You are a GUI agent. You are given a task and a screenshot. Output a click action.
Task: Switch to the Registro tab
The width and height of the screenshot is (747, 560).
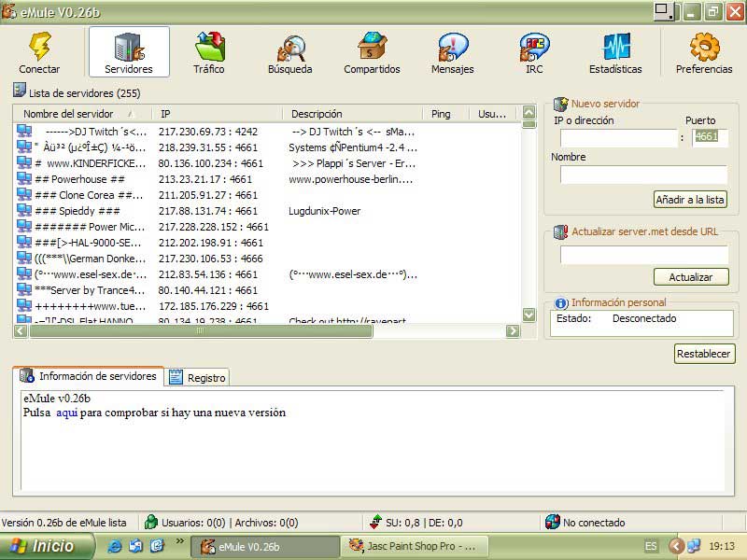197,378
